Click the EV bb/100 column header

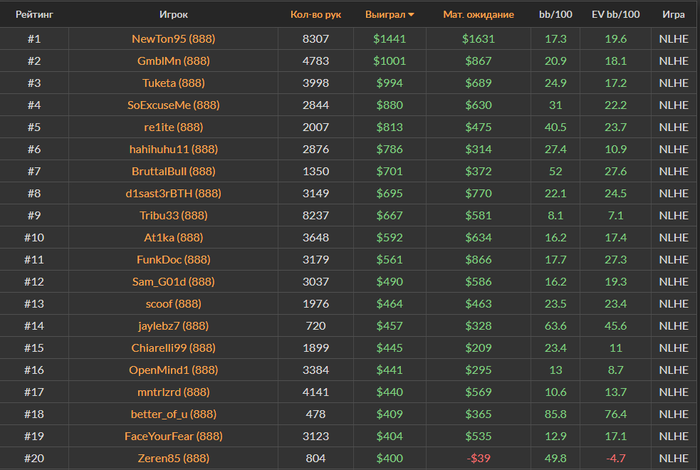(615, 15)
